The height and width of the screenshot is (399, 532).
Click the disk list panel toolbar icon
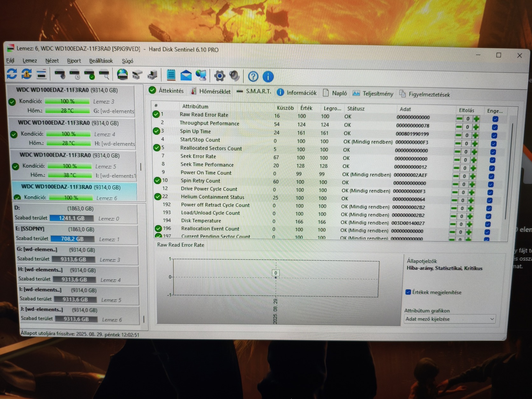tap(41, 74)
